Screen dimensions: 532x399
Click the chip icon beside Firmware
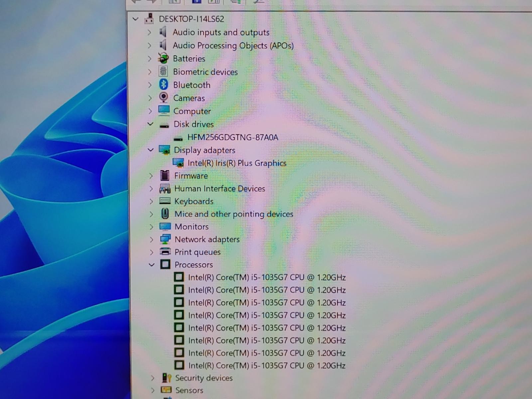point(165,175)
